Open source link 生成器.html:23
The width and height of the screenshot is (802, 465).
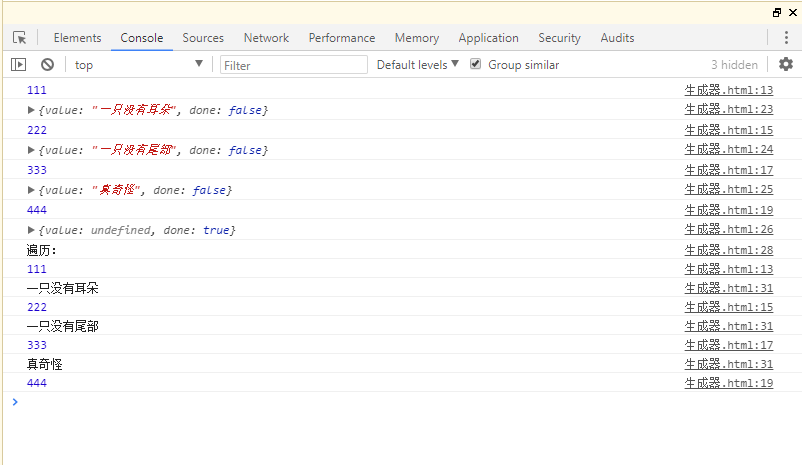point(728,109)
